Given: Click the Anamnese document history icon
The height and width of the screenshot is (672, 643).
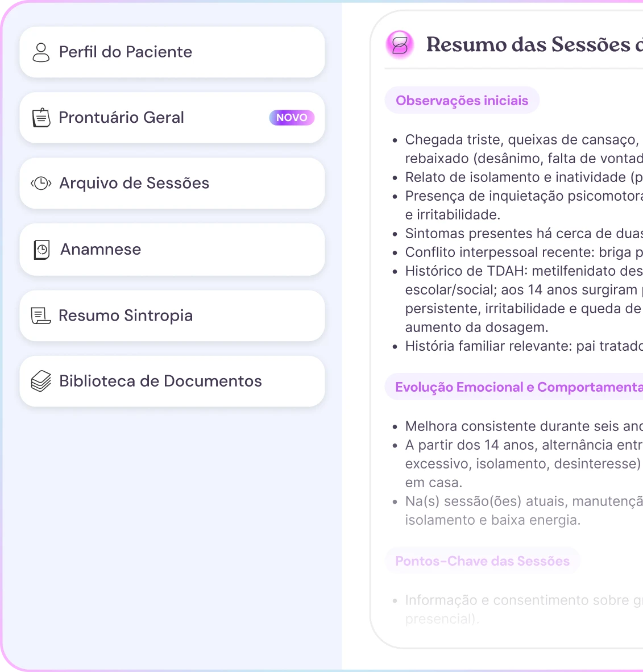Looking at the screenshot, I should click(42, 250).
